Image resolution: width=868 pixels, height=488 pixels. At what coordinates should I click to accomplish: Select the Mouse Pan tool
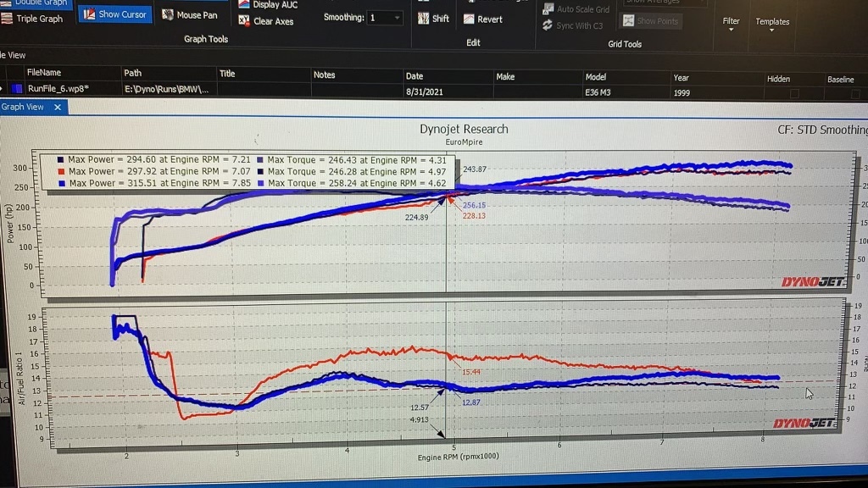tap(190, 14)
